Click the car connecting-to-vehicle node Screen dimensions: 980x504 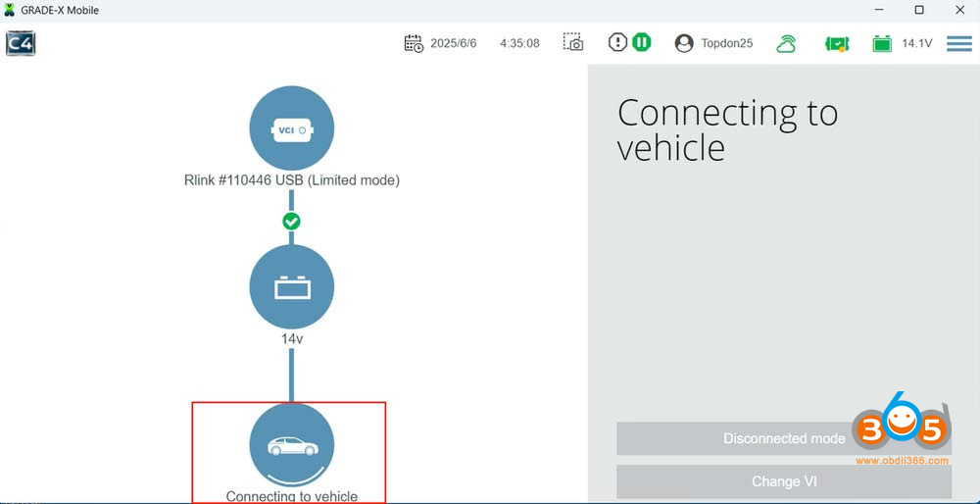[x=292, y=445]
